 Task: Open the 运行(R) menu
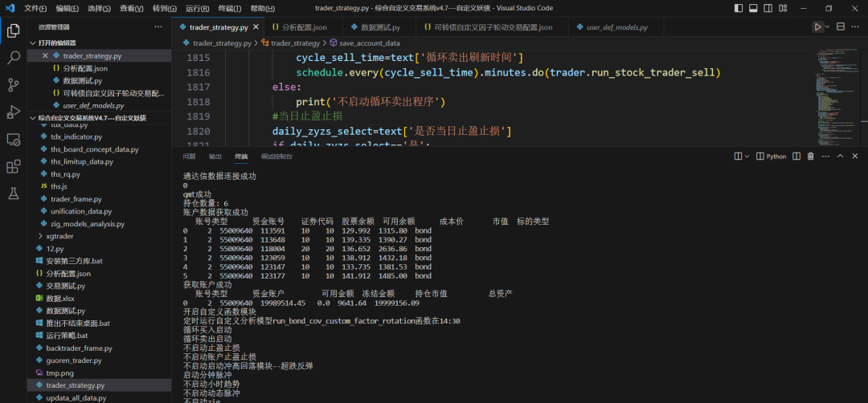[x=197, y=8]
